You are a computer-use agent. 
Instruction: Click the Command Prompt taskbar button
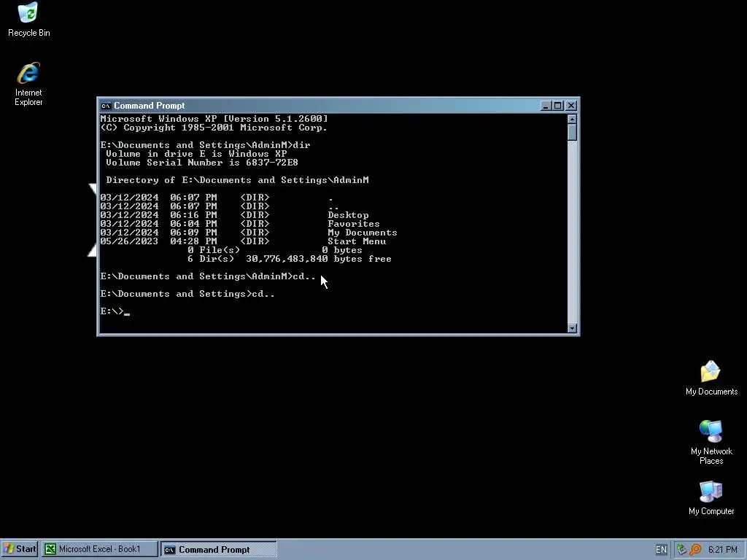(x=219, y=549)
